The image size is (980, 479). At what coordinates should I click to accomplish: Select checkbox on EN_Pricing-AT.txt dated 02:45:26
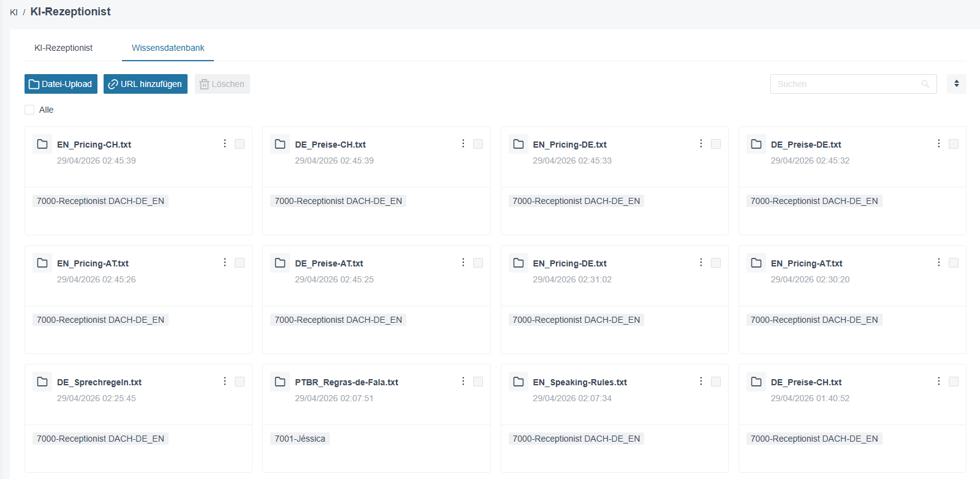(240, 263)
